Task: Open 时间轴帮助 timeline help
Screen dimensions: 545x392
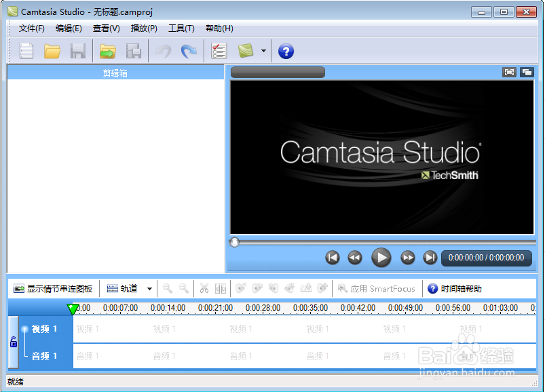Action: [x=455, y=288]
